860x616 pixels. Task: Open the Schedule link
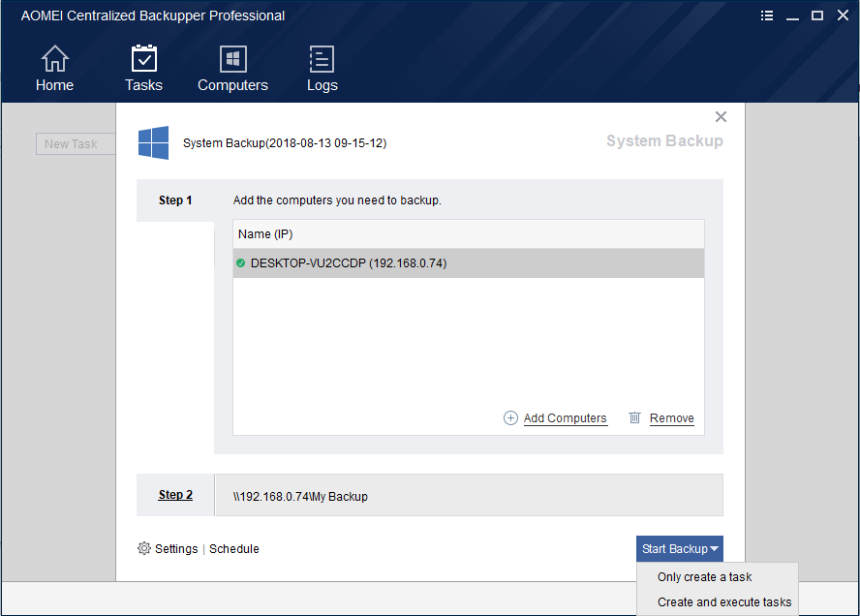coord(234,549)
